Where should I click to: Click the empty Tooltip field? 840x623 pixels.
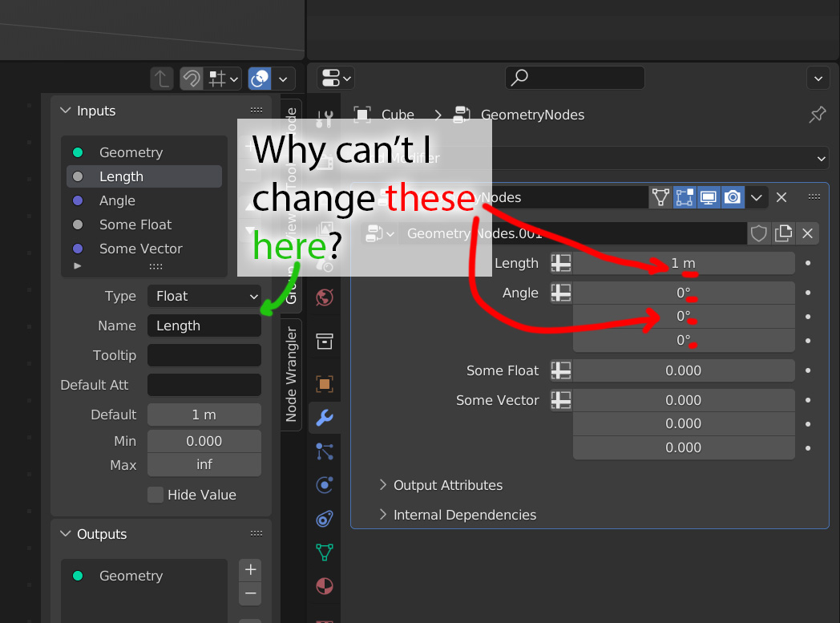pos(204,355)
